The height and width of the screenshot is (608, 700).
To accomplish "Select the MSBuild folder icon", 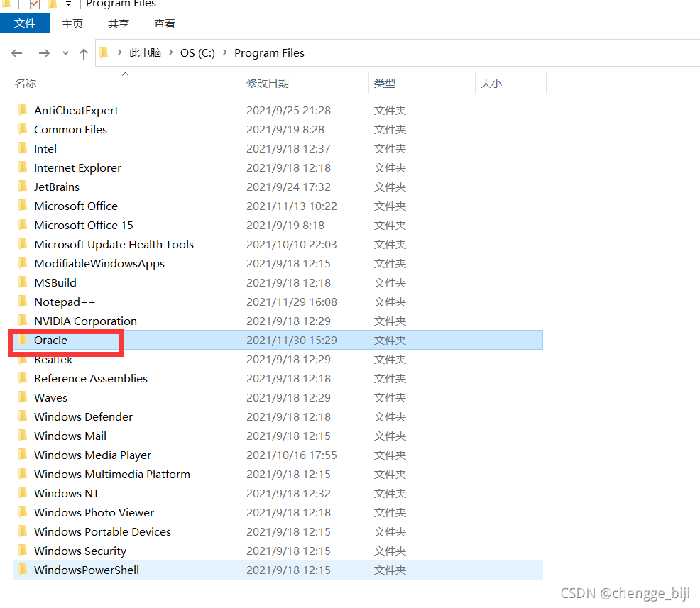I will click(23, 282).
